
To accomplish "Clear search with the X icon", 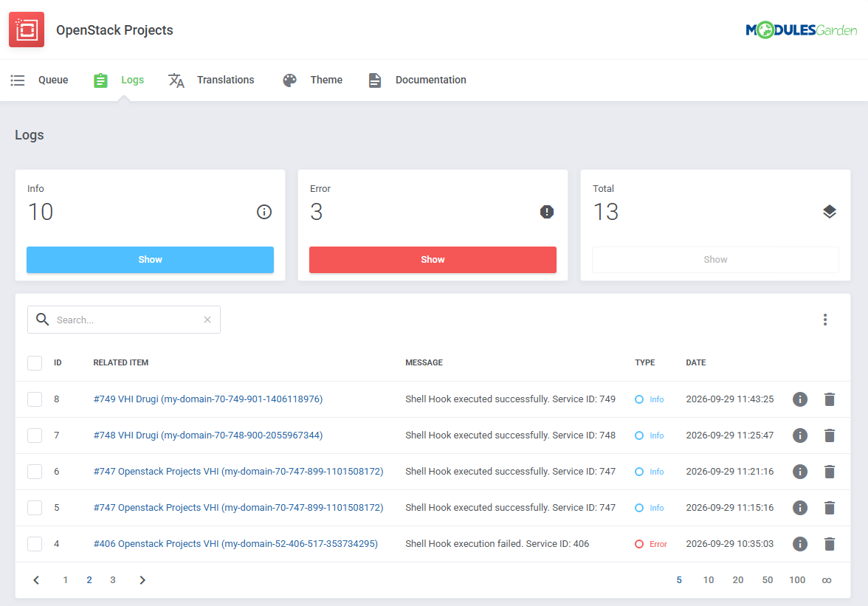I will [207, 320].
